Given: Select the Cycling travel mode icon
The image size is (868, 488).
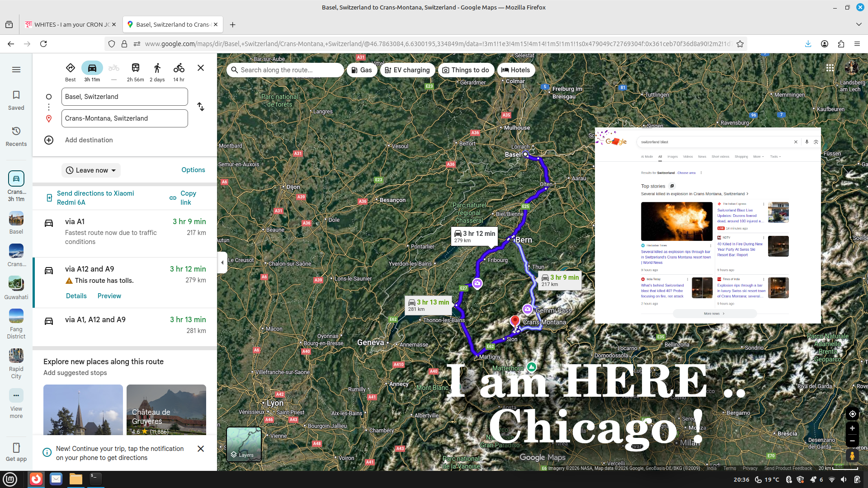Looking at the screenshot, I should tap(179, 68).
